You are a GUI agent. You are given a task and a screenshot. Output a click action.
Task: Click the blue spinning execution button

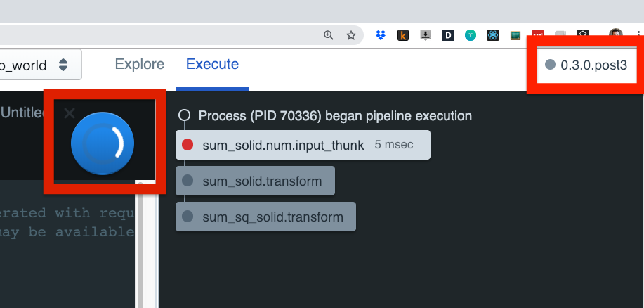tap(103, 143)
